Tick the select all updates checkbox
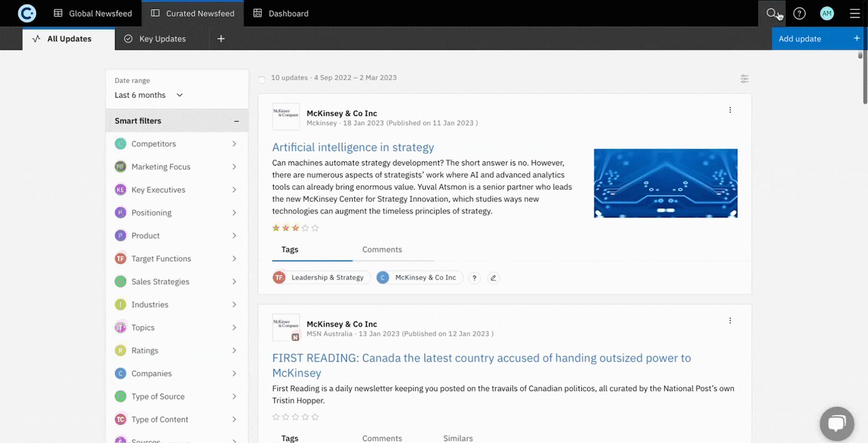 (261, 80)
